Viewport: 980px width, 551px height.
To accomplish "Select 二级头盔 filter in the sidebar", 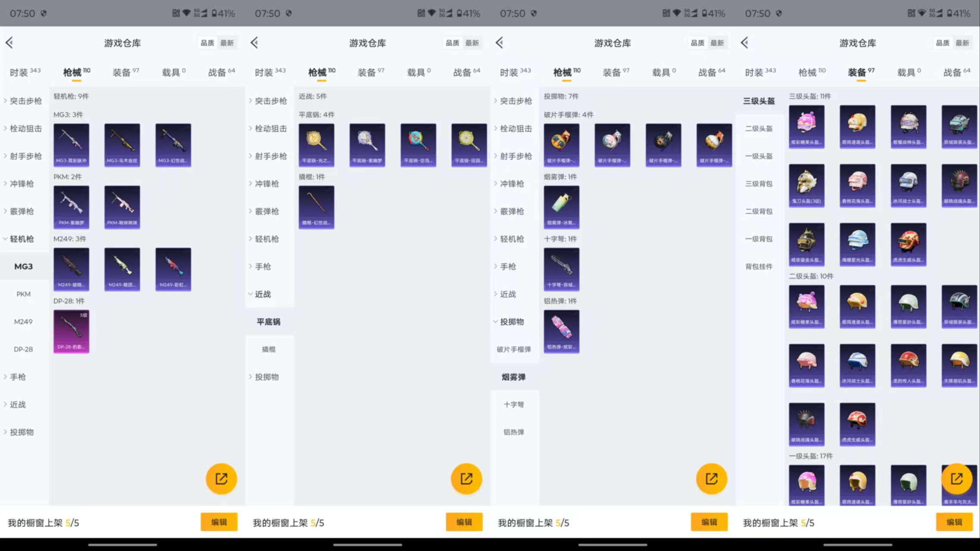I will (759, 128).
